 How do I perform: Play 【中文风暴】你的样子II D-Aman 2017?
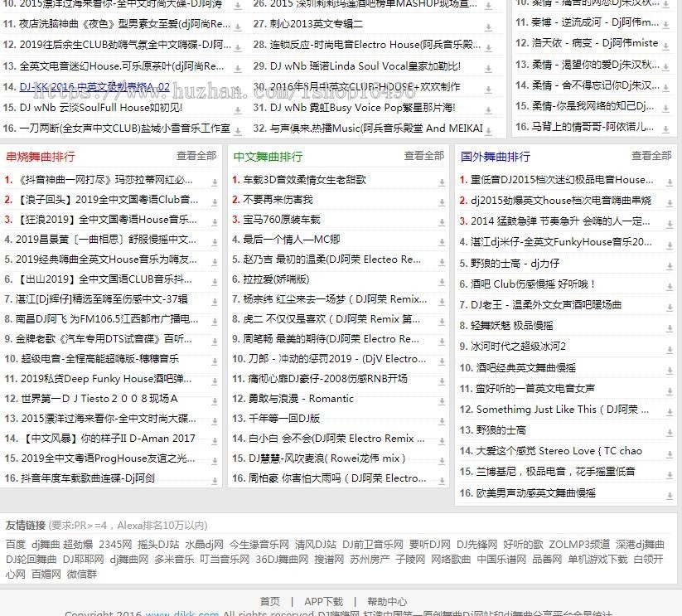tap(109, 438)
